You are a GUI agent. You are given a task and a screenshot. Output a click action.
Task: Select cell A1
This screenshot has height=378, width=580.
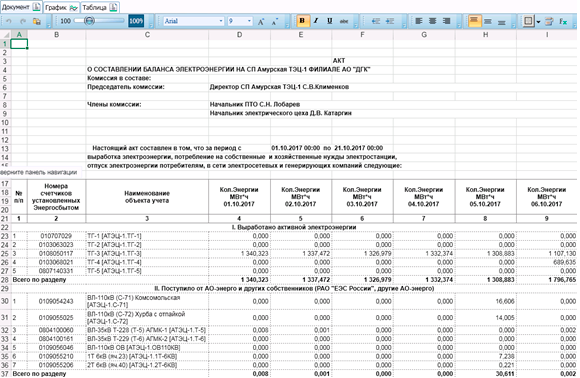19,44
